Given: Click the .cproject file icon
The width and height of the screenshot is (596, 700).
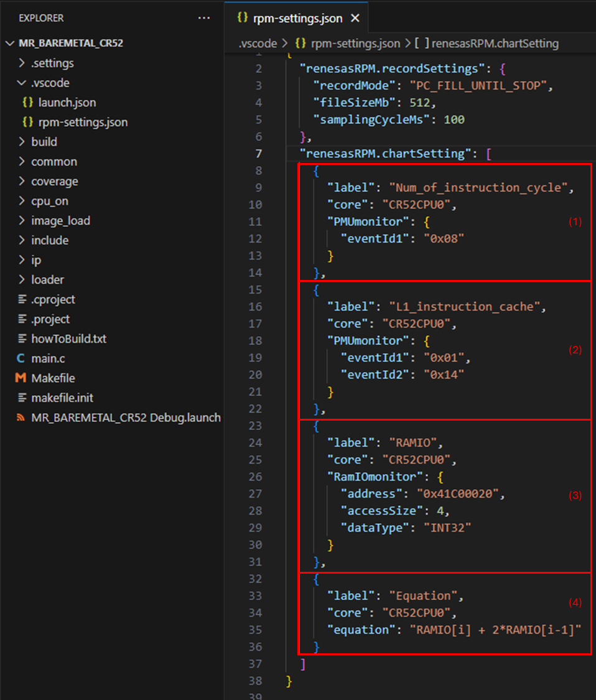Looking at the screenshot, I should [21, 299].
